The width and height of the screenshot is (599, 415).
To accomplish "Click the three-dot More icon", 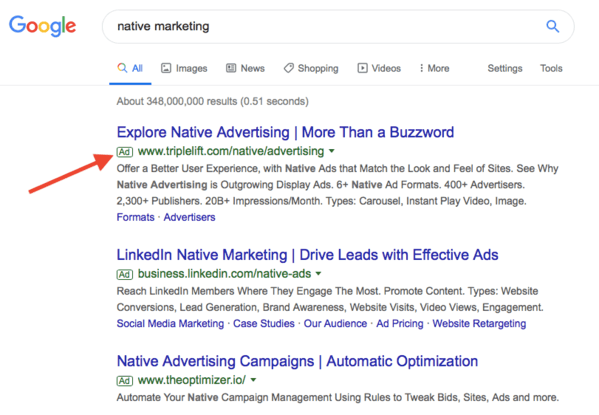I will [421, 68].
